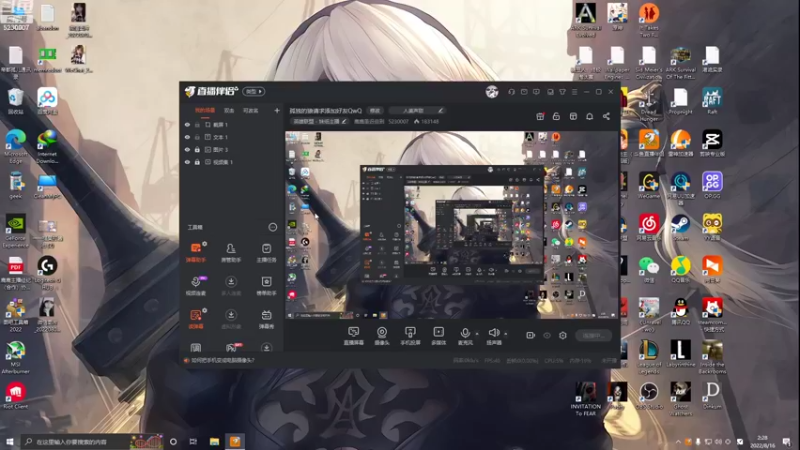
Task: Add a screen capture source (直播屏幕)
Action: click(x=353, y=336)
